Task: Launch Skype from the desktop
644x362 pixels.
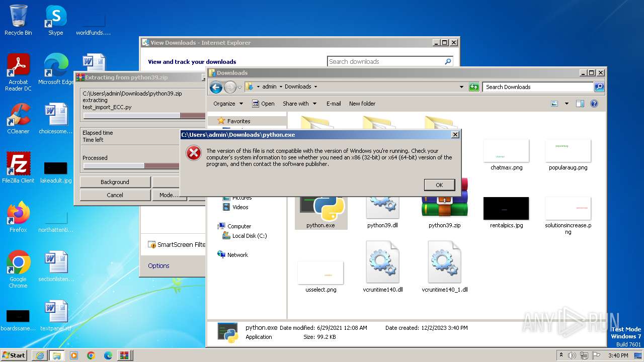Action: 56,20
